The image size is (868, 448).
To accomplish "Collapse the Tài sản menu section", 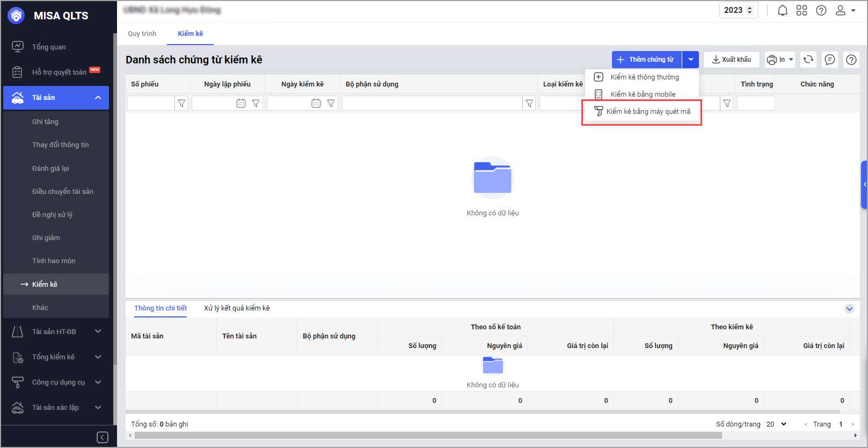I will coord(98,98).
